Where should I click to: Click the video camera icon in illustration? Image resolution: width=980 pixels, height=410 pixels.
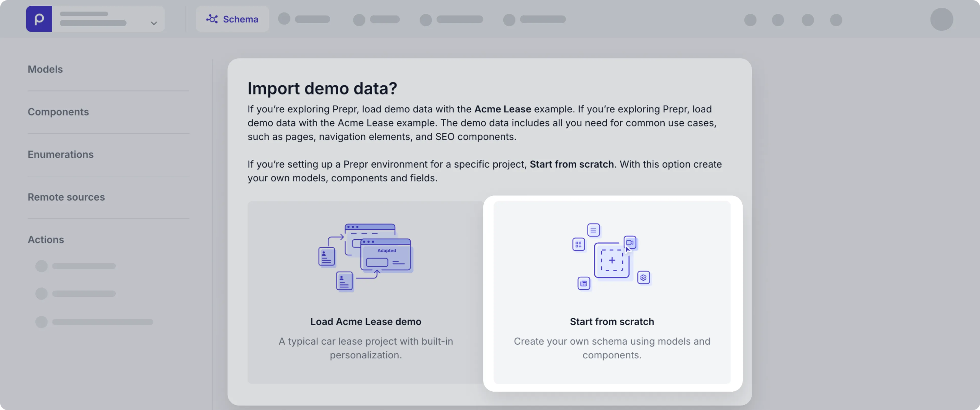click(x=630, y=242)
